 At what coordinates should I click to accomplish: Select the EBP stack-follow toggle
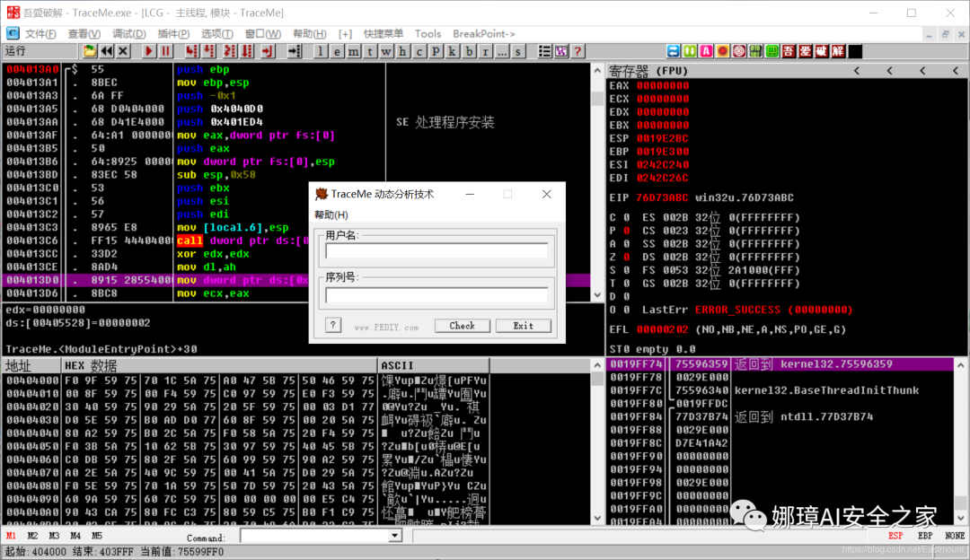(925, 536)
